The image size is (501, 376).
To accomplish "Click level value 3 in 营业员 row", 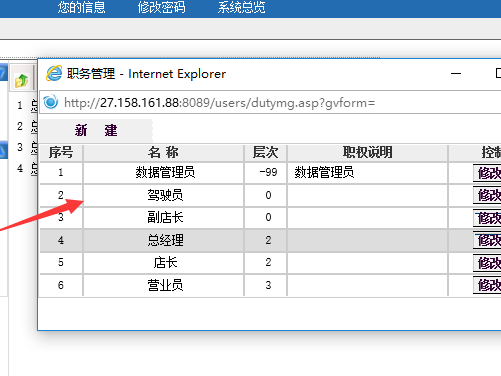I will pos(268,285).
